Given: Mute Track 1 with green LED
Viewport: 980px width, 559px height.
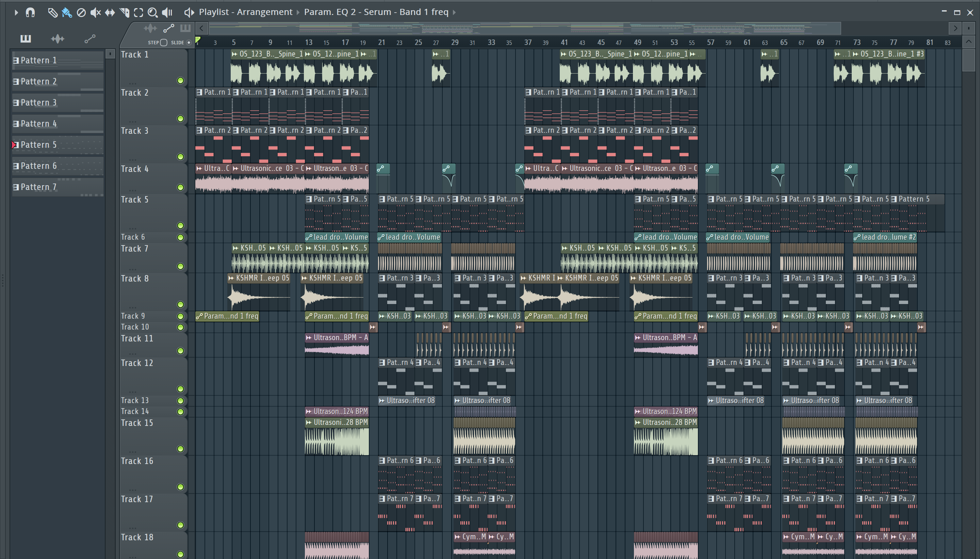Looking at the screenshot, I should 180,81.
